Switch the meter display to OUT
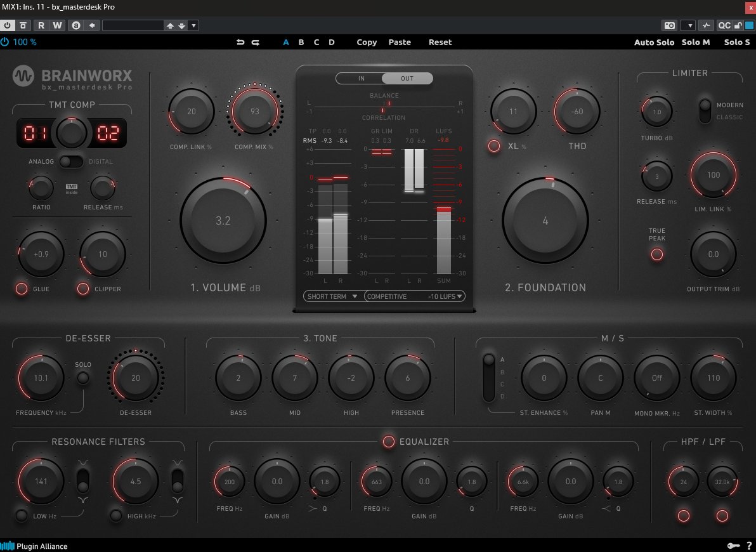The image size is (756, 552). (407, 78)
